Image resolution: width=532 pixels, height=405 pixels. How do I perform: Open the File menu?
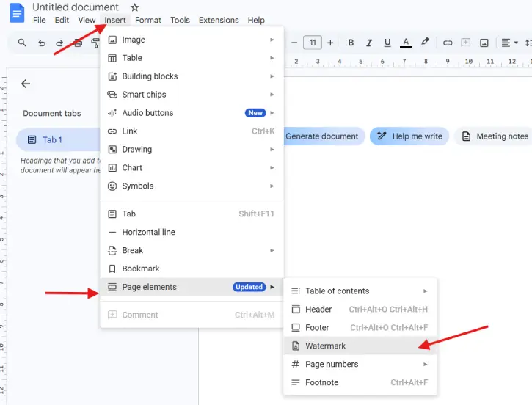point(40,20)
